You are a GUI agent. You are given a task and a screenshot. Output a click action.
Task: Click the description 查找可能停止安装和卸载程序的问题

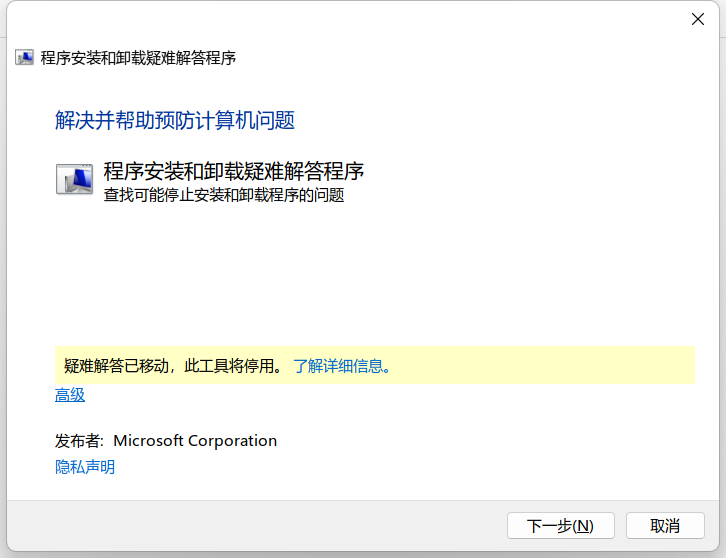224,195
